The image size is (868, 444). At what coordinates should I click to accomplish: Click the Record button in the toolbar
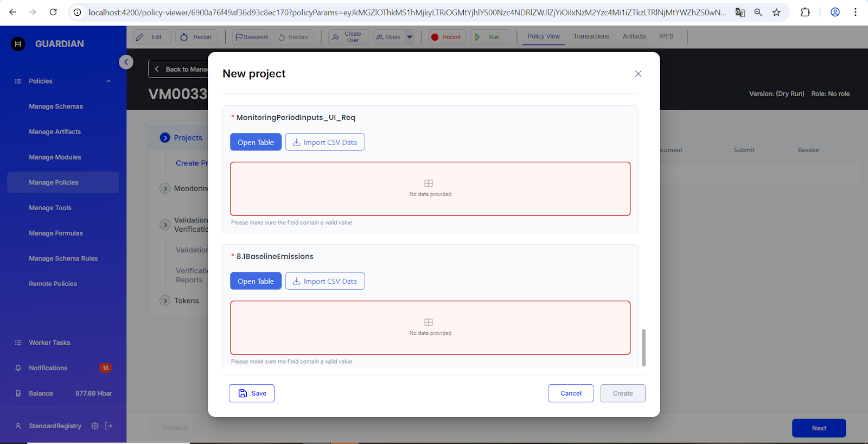(446, 37)
